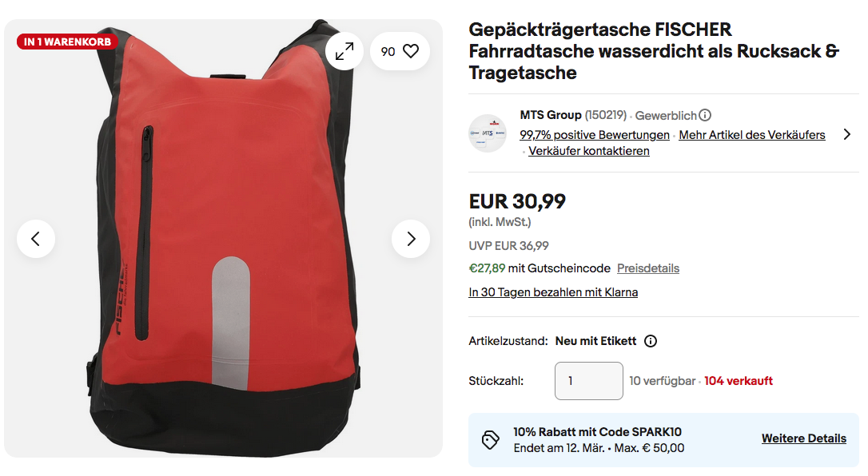Open the MTS Group seller name
This screenshot has width=868, height=476.
point(550,115)
